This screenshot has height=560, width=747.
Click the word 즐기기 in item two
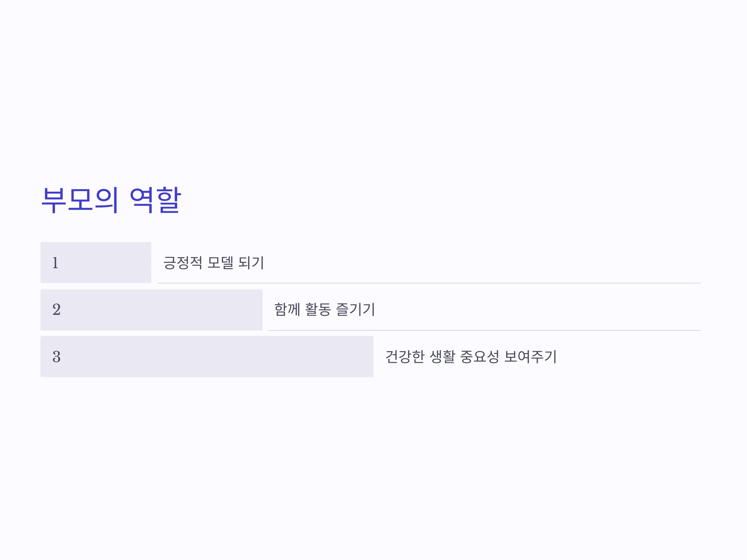click(355, 310)
